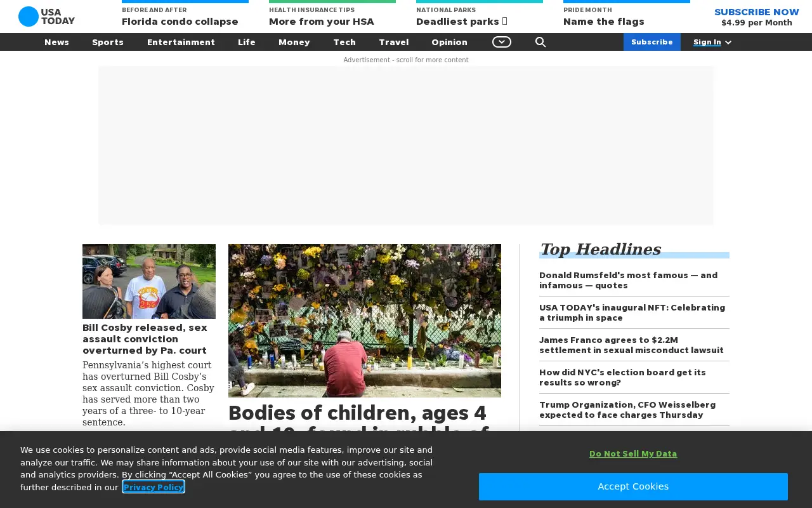Open Trump Organization CFO Weisselberg headline
The height and width of the screenshot is (508, 812).
click(627, 410)
